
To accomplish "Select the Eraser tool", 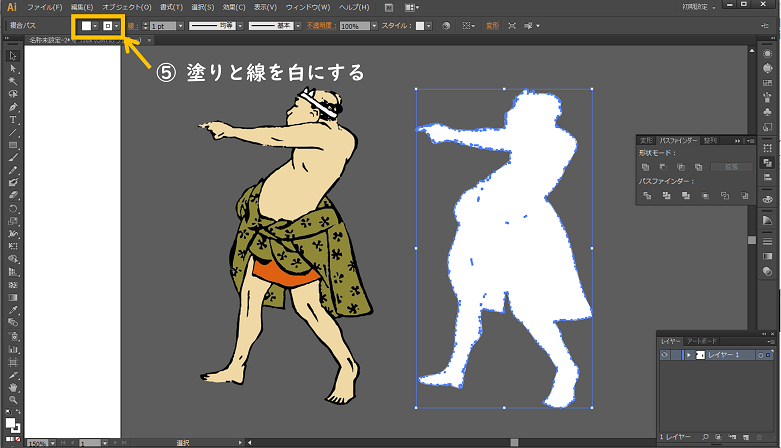I will pos(13,196).
